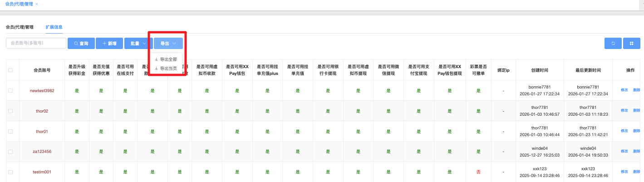Screen dimensions: 644x182
Task: Select the thor02 row checkbox
Action: coord(10,111)
